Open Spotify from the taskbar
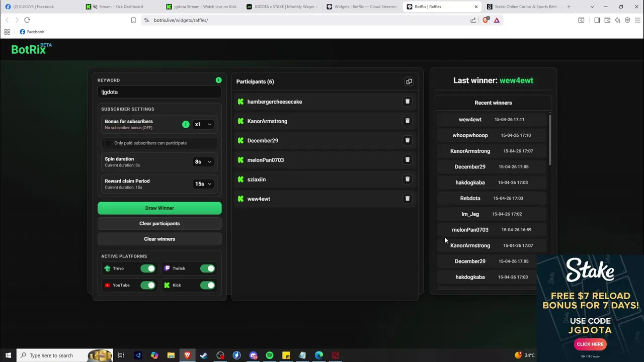 pyautogui.click(x=270, y=355)
